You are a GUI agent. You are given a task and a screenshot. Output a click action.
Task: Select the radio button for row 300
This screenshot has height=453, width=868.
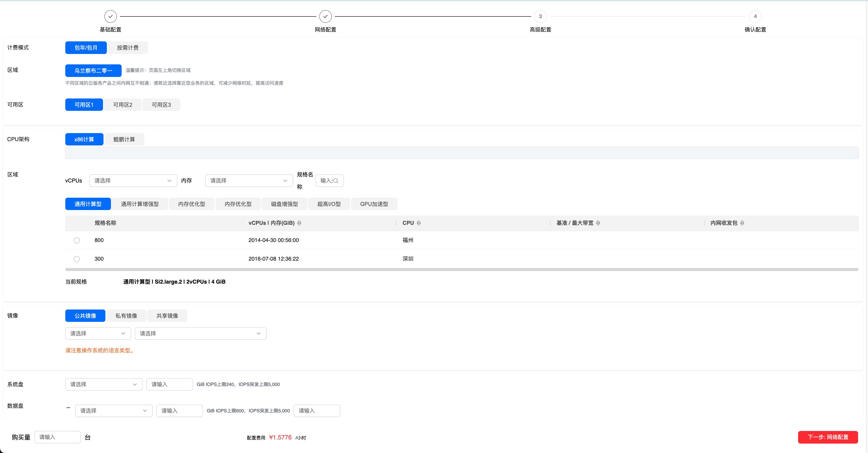[x=77, y=259]
